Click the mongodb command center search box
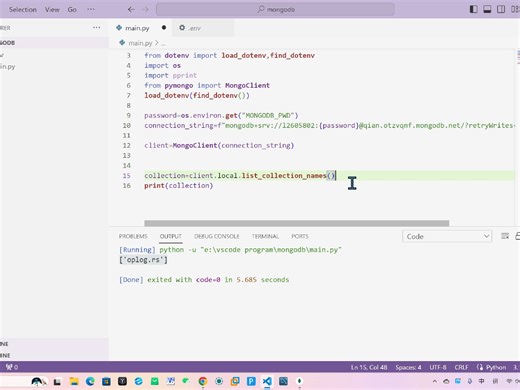This screenshot has width=520, height=390. point(275,9)
